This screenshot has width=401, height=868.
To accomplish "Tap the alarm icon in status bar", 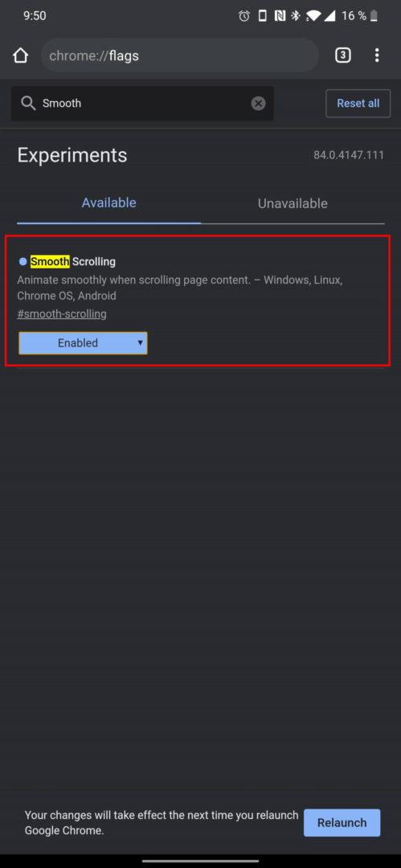I will tap(243, 16).
